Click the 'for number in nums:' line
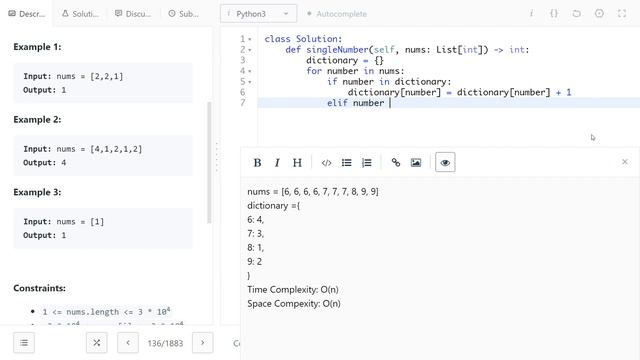The width and height of the screenshot is (640, 360). [x=355, y=71]
